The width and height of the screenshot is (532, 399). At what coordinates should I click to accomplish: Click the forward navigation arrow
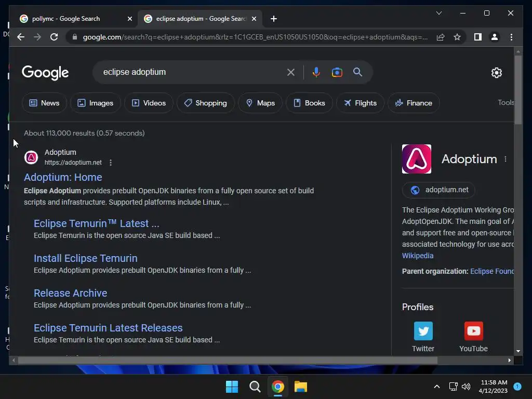pyautogui.click(x=37, y=37)
